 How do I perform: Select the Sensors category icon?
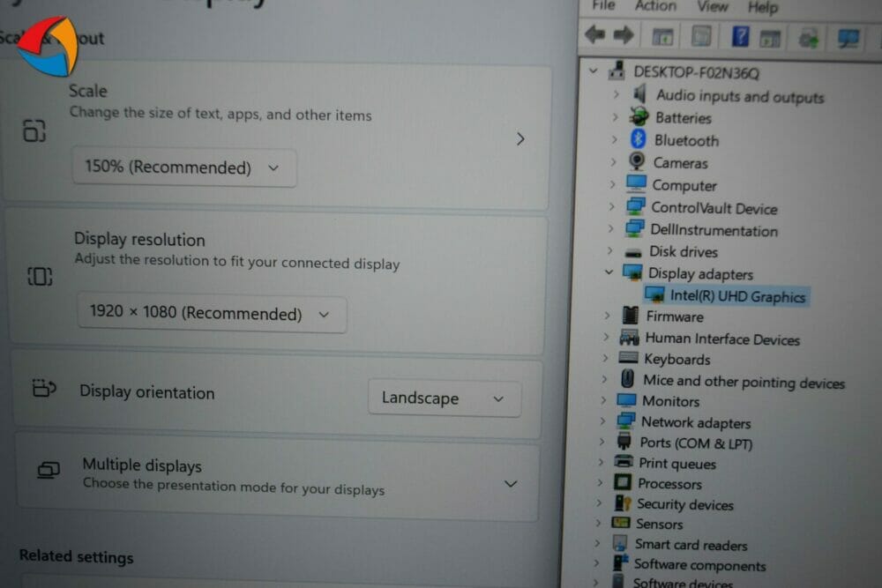tap(620, 522)
